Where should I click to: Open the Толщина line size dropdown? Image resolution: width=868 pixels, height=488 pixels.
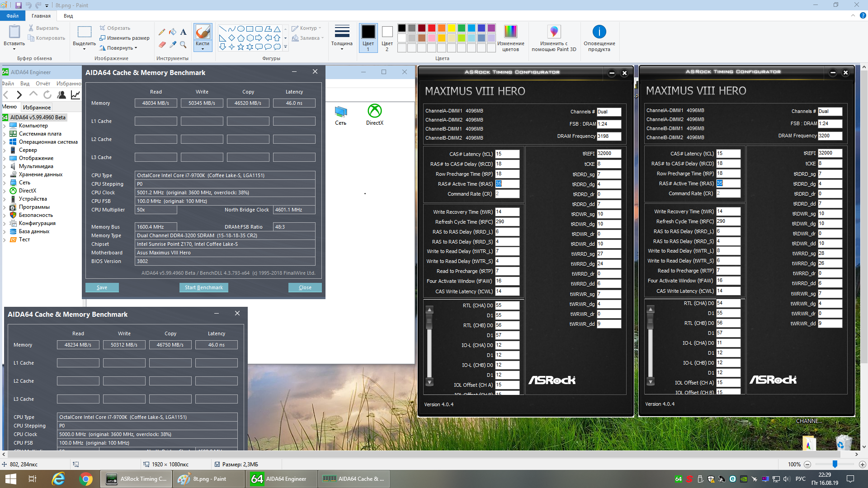pyautogui.click(x=342, y=38)
